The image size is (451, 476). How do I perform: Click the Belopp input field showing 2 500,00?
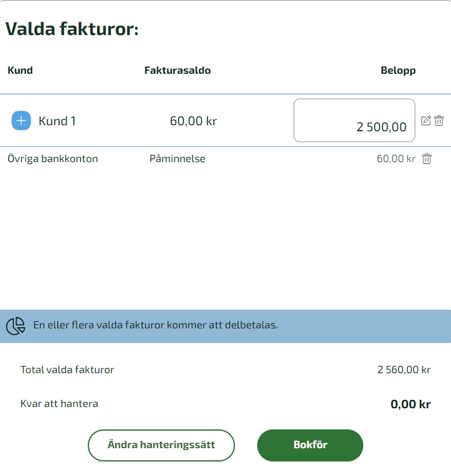tap(354, 120)
